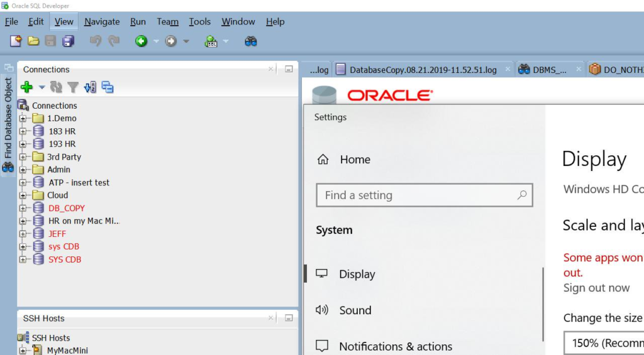This screenshot has height=355, width=644.
Task: Open a SQL Worksheet via toolbar icon
Action: click(211, 41)
